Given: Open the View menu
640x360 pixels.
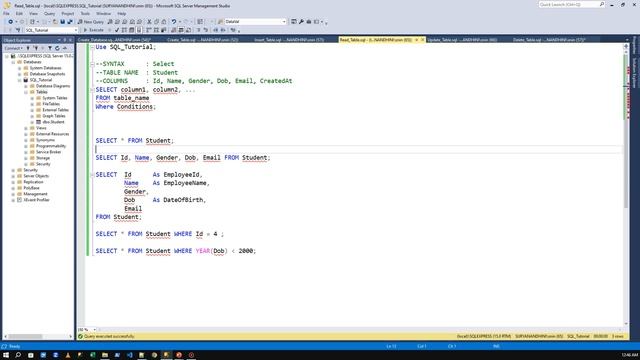Looking at the screenshot, I should click(x=33, y=13).
